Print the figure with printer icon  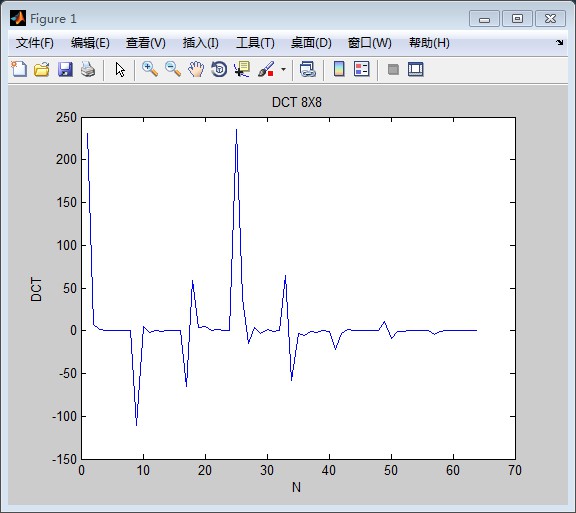click(x=88, y=69)
